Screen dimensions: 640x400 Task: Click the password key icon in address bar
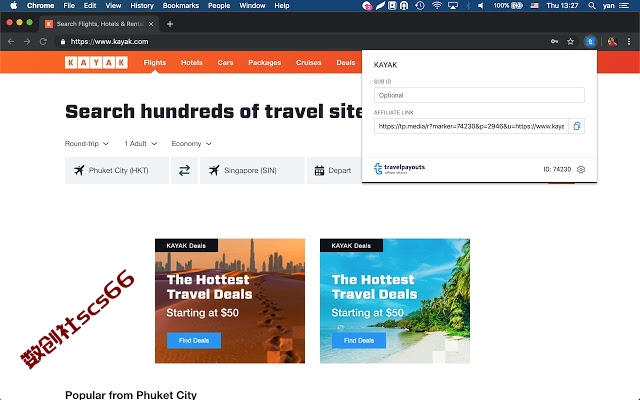(554, 41)
